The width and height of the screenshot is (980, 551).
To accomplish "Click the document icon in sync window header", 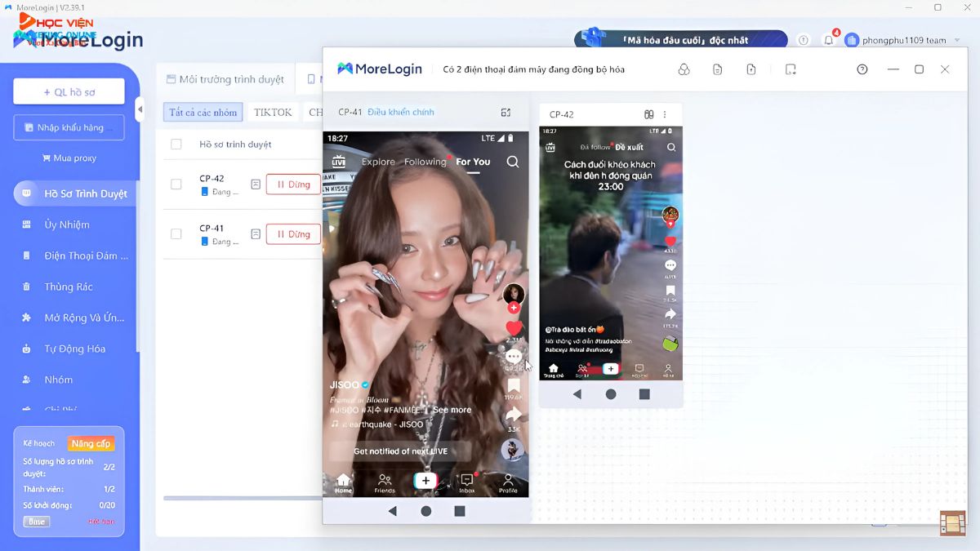I will tap(717, 69).
